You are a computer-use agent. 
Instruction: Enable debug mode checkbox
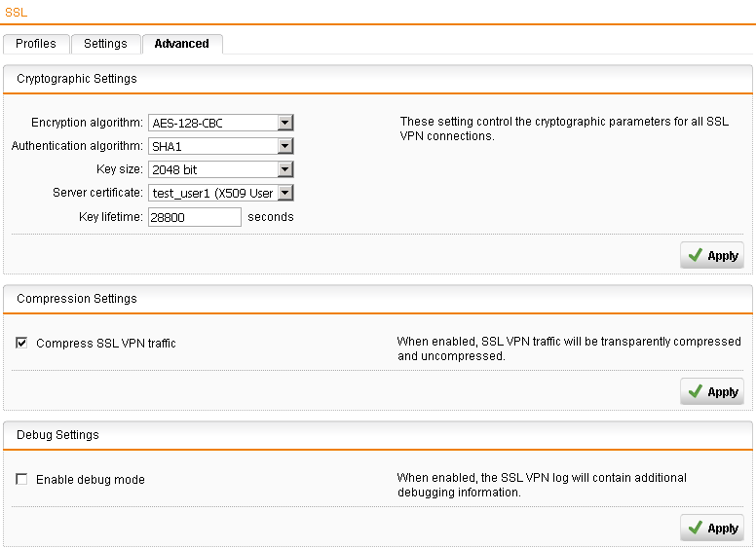click(x=21, y=479)
